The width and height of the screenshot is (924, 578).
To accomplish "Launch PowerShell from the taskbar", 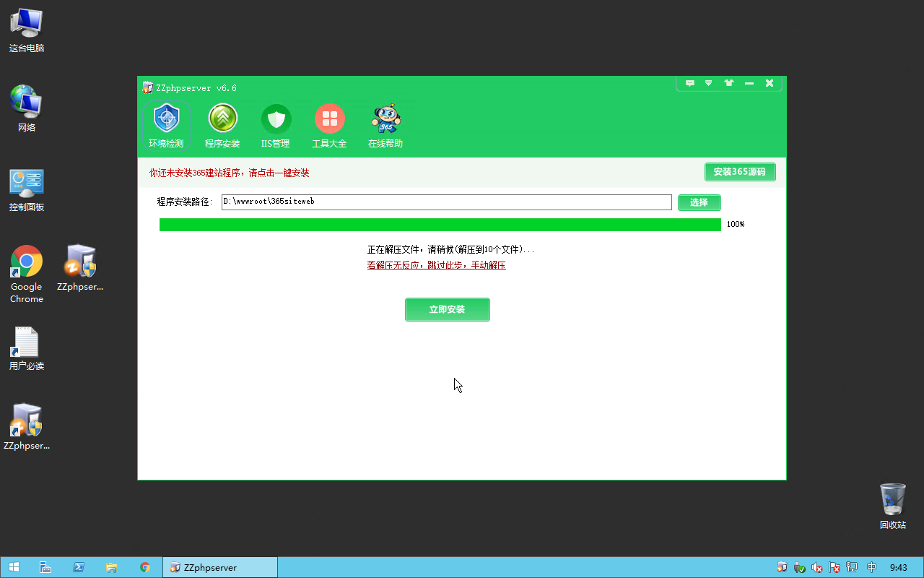I will point(79,567).
